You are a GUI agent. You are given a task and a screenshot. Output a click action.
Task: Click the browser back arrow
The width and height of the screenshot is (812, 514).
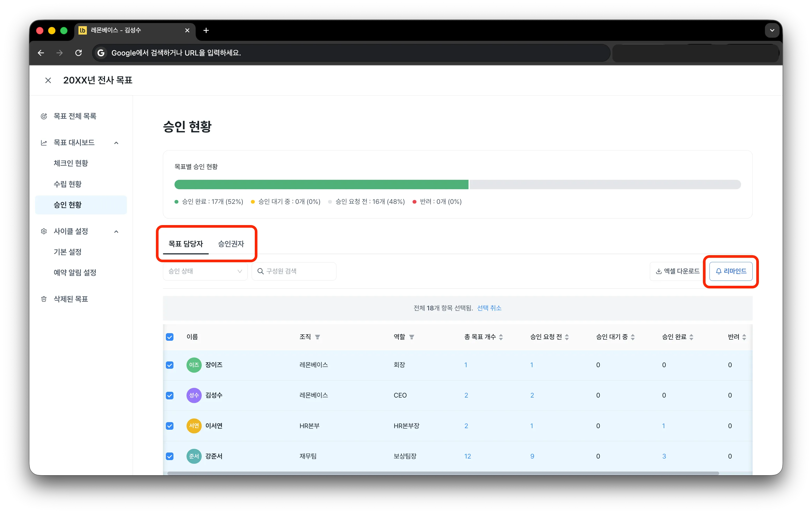(41, 53)
